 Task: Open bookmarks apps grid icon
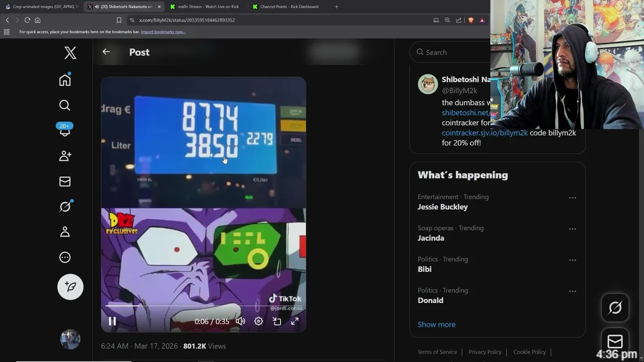point(7,32)
